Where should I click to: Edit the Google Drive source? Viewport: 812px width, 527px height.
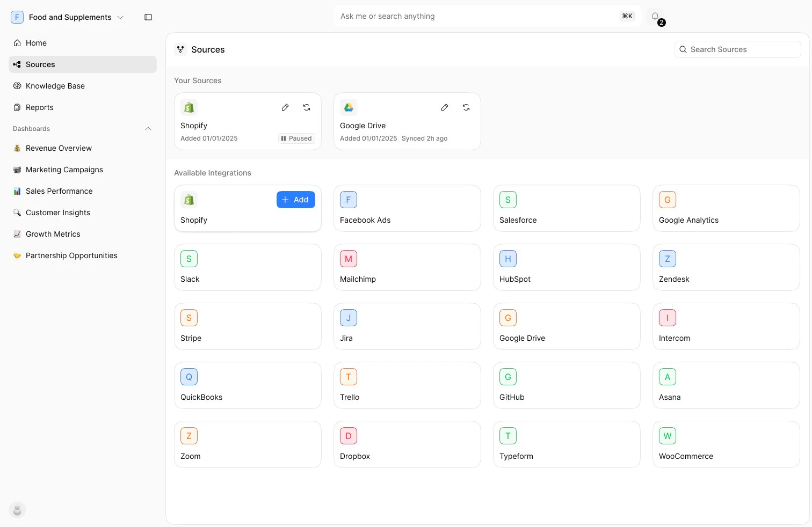pos(445,107)
